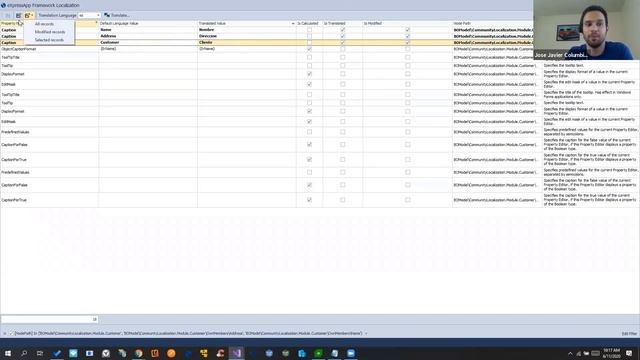Select the translated value cell 'Direccion'
Viewport: 640px width, 360px height.
[x=247, y=36]
